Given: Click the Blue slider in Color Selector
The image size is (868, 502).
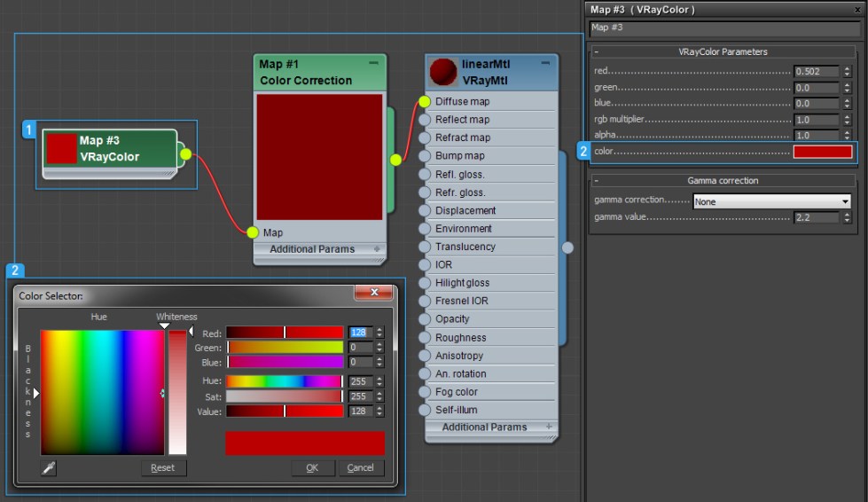Looking at the screenshot, I should pyautogui.click(x=285, y=362).
